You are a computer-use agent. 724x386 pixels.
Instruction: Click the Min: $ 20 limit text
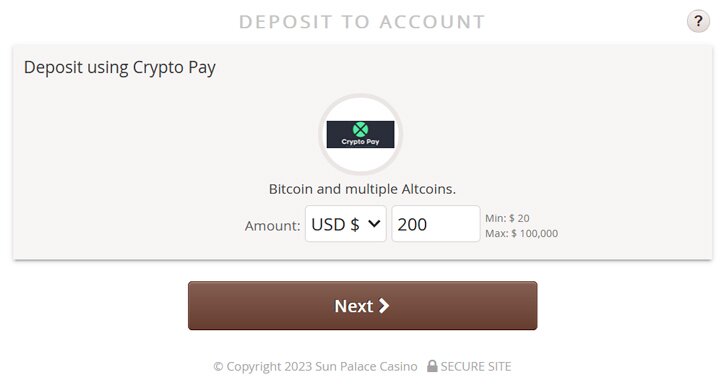click(507, 218)
